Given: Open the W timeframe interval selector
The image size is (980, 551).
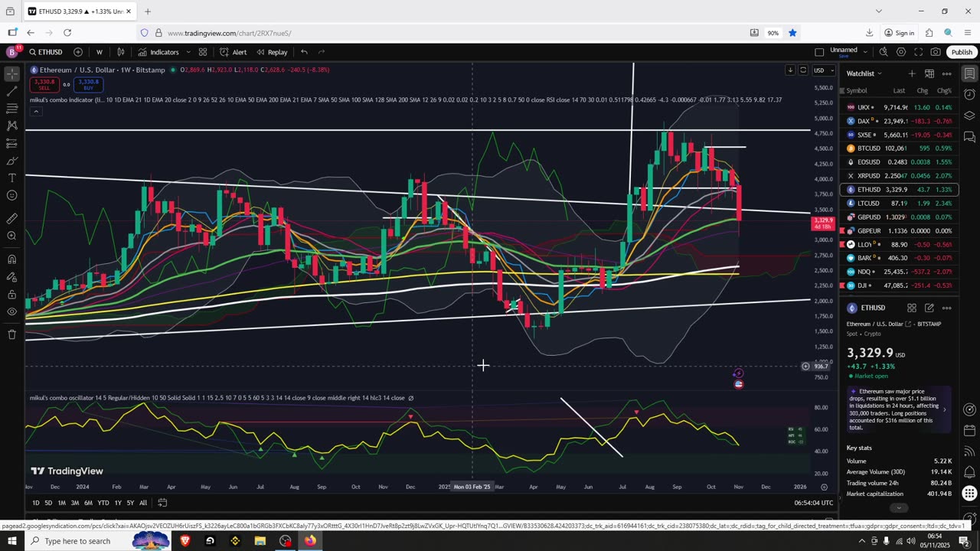Looking at the screenshot, I should click(99, 52).
